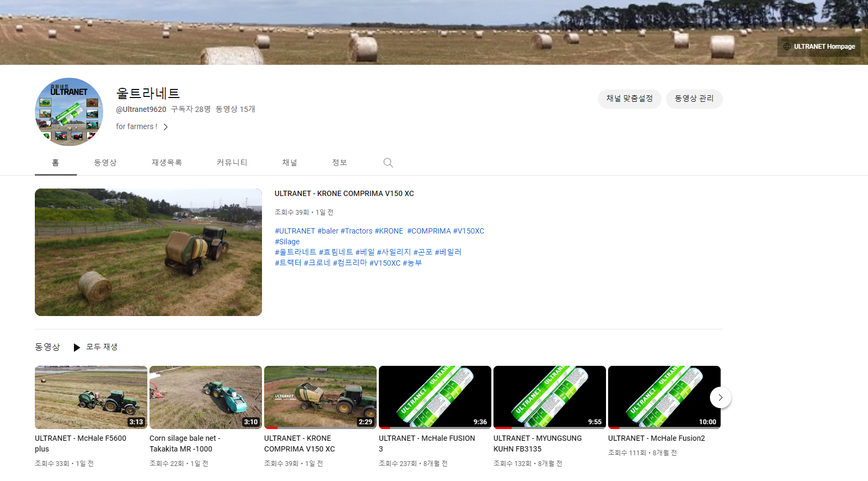868x481 pixels.
Task: Click the ULTRANET channel avatar image
Action: click(x=69, y=111)
